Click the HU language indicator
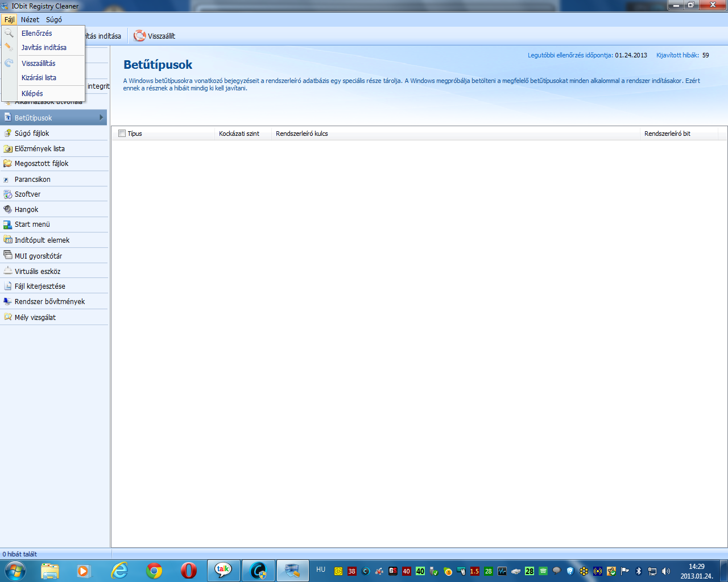 (x=321, y=569)
